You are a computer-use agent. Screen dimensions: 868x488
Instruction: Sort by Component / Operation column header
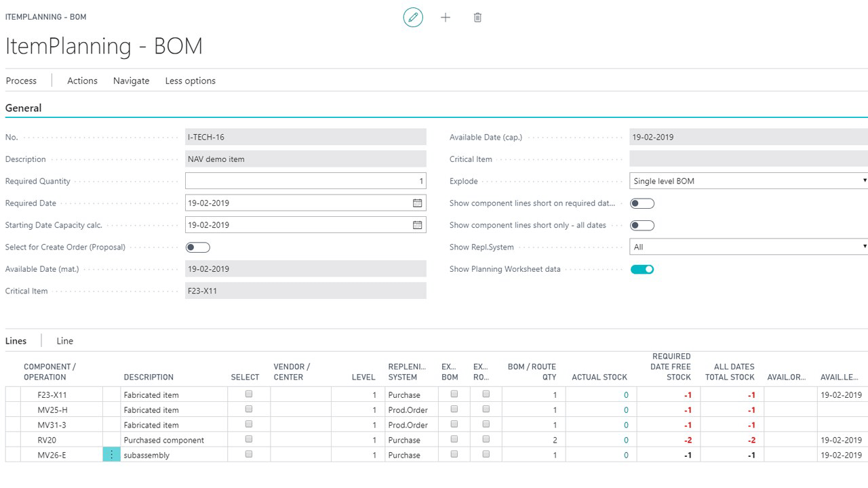click(x=50, y=372)
